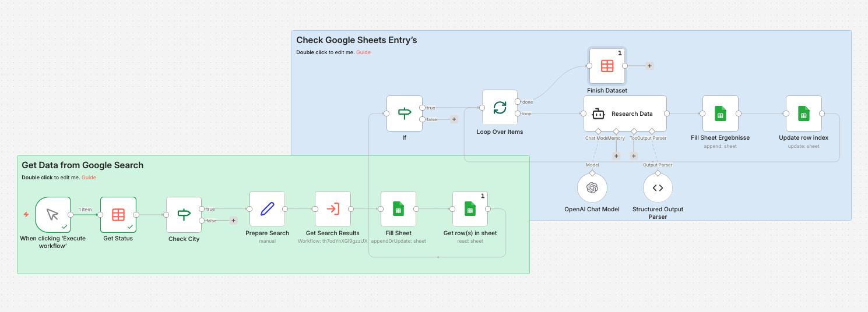Select the Loop Over Items node
The width and height of the screenshot is (868, 312).
pyautogui.click(x=500, y=108)
